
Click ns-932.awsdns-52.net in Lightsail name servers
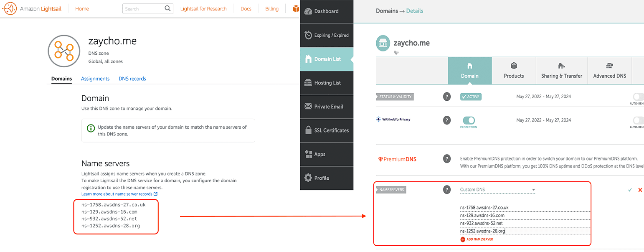click(109, 219)
